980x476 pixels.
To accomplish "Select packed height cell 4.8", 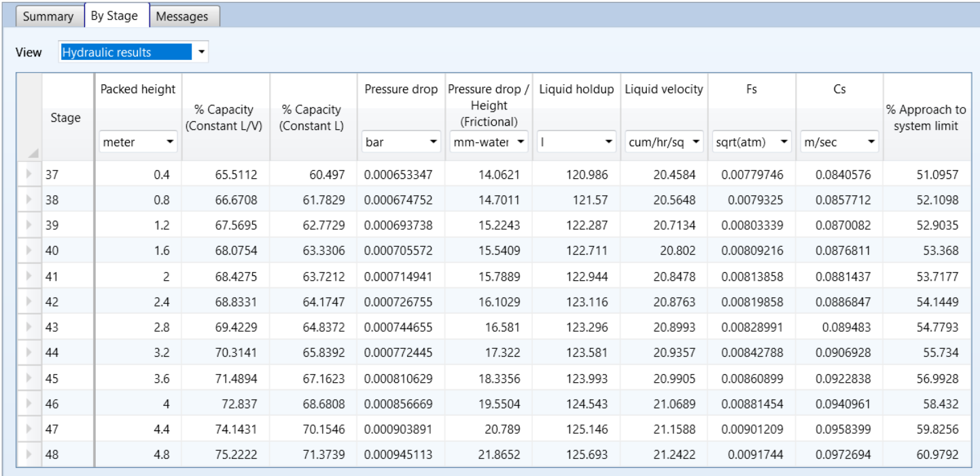I will tap(139, 454).
